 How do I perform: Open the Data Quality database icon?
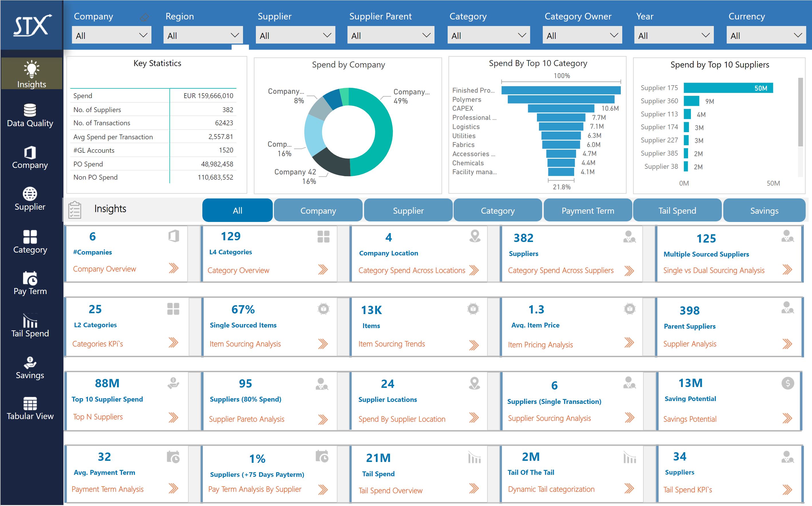30,110
